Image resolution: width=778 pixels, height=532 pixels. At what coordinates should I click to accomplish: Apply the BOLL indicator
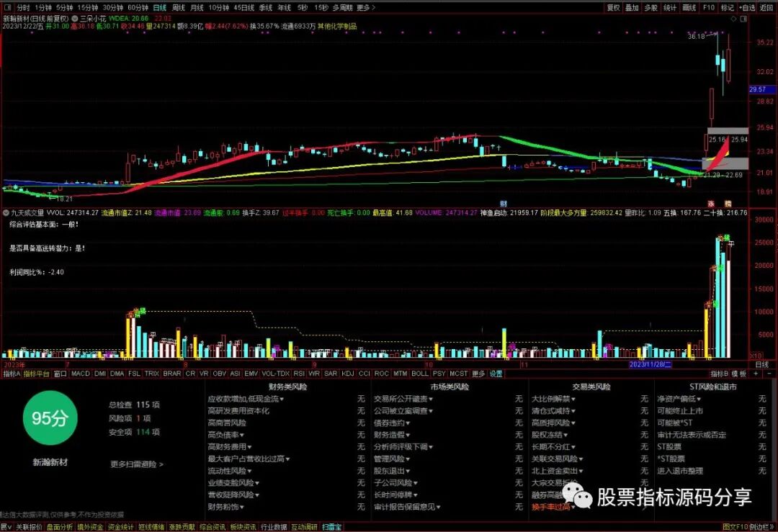(420, 374)
